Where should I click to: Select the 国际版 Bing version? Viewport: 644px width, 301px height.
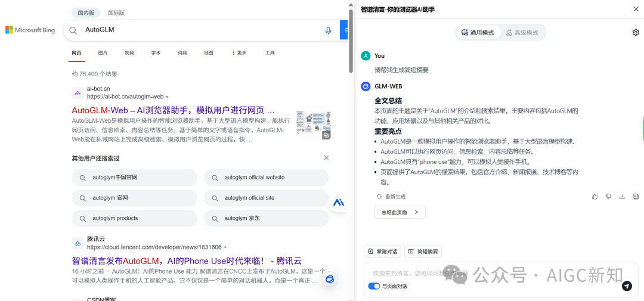(116, 13)
